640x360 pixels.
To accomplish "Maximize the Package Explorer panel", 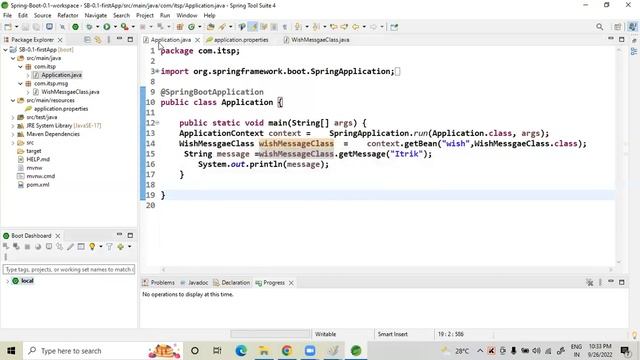I will point(130,40).
